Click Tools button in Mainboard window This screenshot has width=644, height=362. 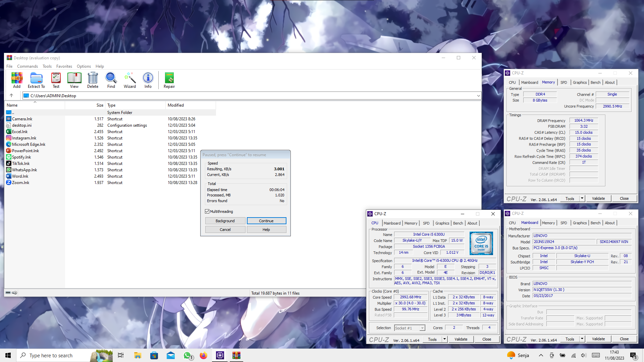(570, 339)
